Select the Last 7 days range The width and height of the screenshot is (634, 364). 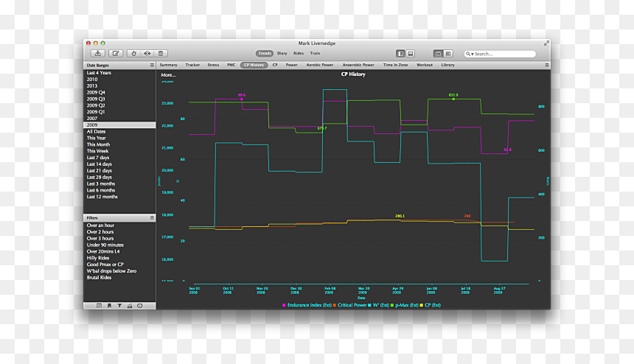tap(119, 158)
